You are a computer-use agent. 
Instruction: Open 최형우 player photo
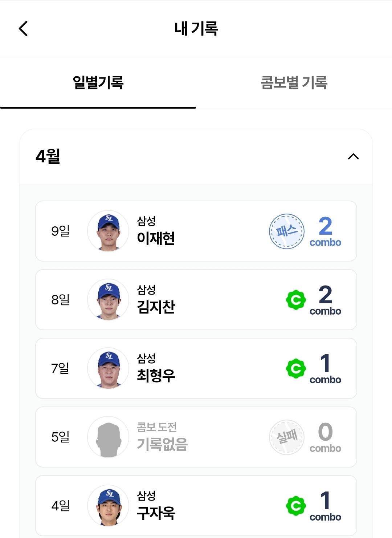[x=108, y=368]
